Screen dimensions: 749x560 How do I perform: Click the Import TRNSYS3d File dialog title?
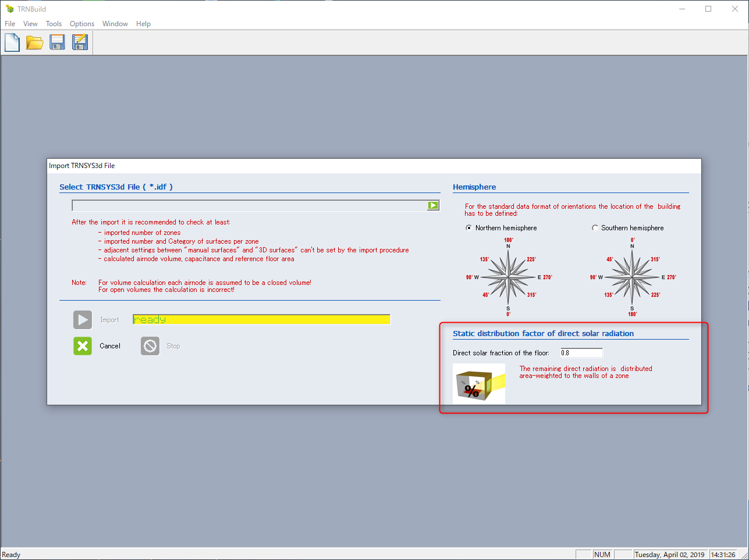click(82, 166)
